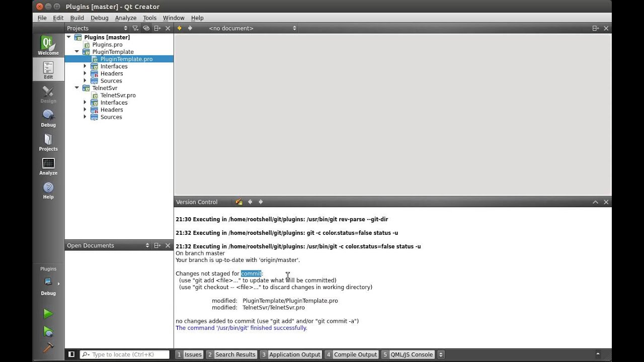Open the File menu

tap(42, 18)
